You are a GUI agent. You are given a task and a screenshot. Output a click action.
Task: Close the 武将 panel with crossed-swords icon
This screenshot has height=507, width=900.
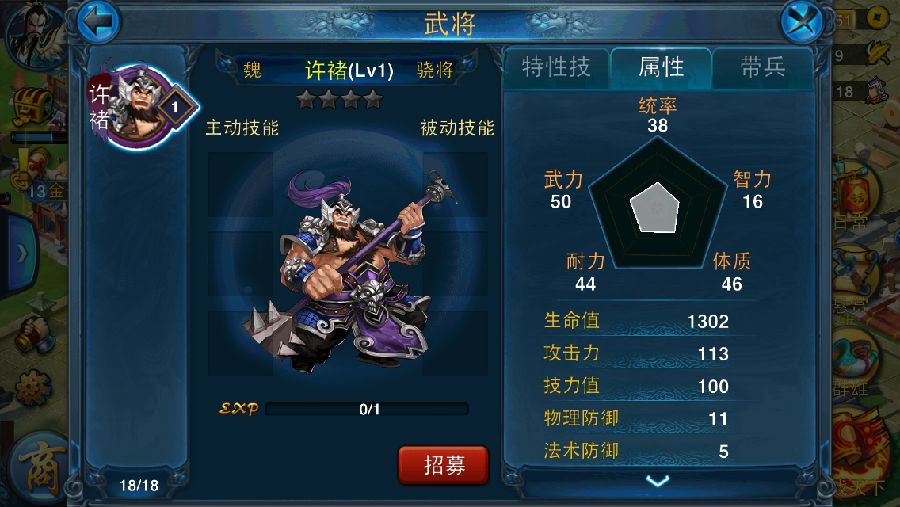click(x=802, y=22)
